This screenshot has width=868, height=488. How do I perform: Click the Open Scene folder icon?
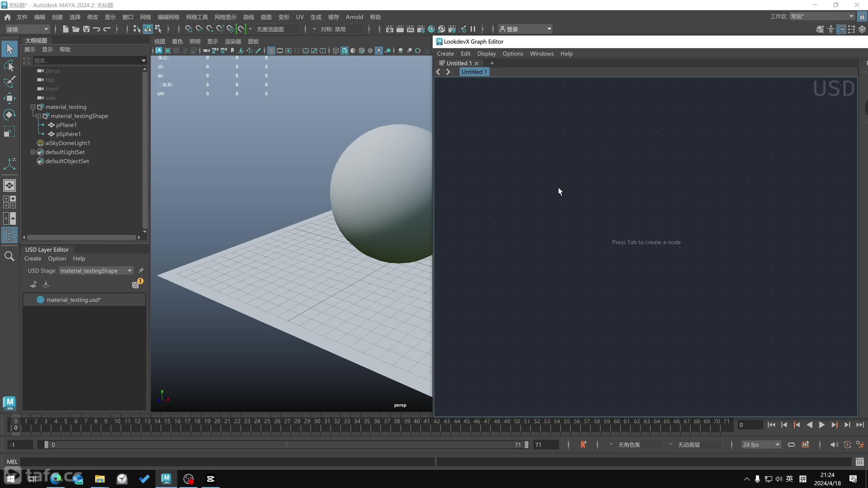click(x=76, y=29)
